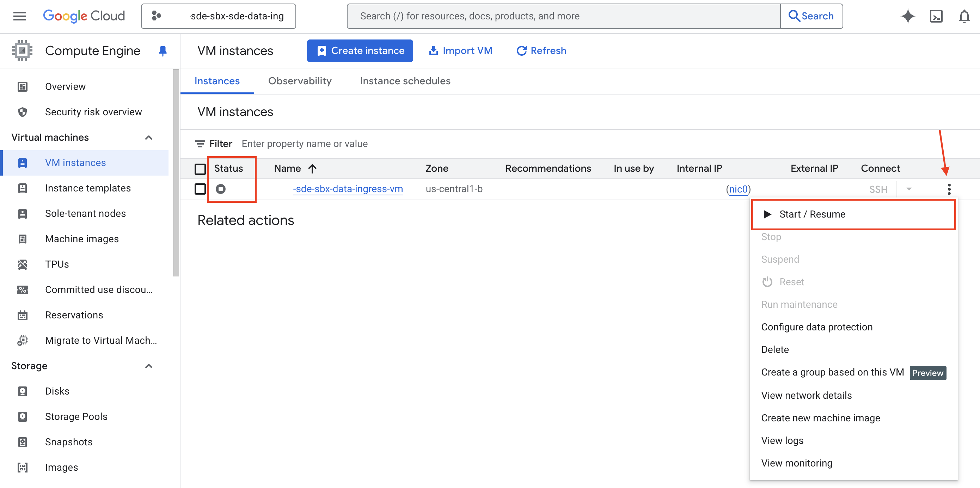This screenshot has height=488, width=980.
Task: Click the TPUs sidebar icon
Action: [x=23, y=264]
